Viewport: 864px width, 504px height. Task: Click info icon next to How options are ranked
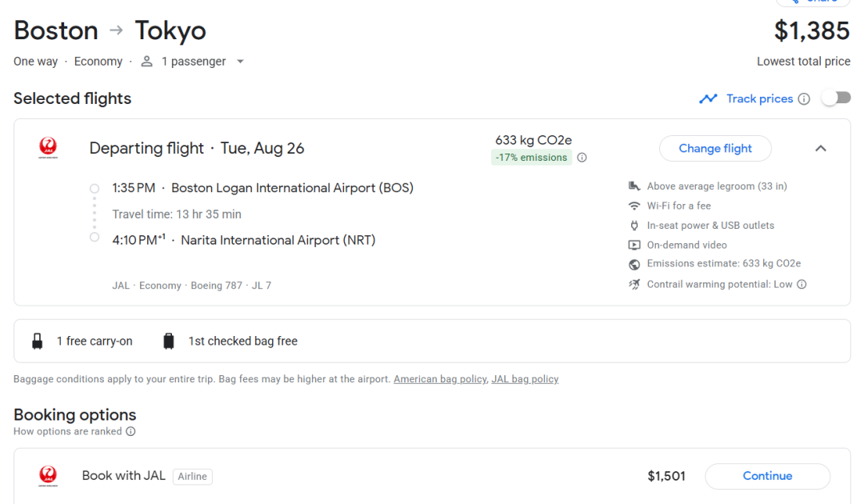click(x=131, y=432)
